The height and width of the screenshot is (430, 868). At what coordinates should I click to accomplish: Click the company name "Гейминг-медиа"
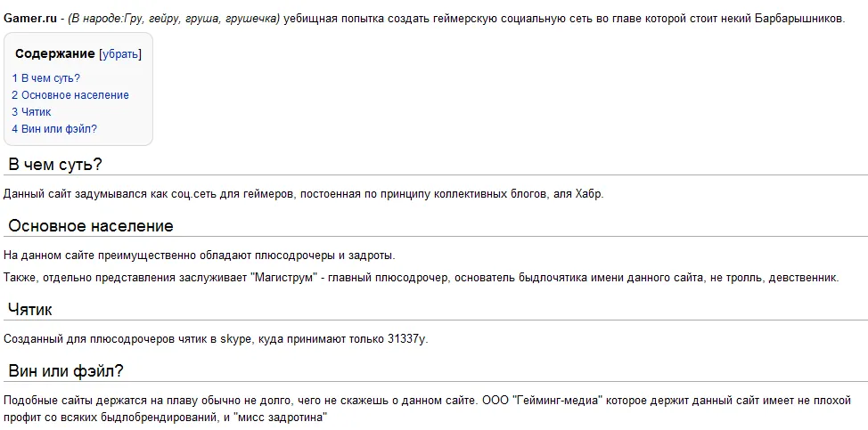coord(554,400)
